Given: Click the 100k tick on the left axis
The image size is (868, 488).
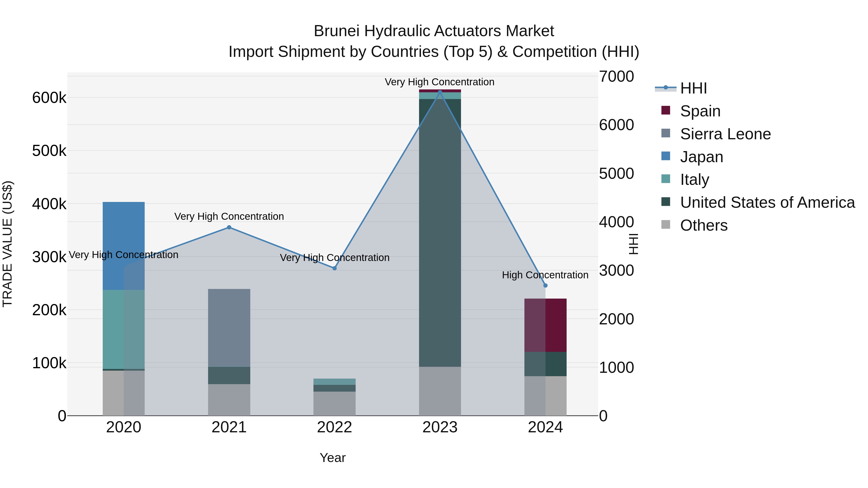Looking at the screenshot, I should coord(49,363).
